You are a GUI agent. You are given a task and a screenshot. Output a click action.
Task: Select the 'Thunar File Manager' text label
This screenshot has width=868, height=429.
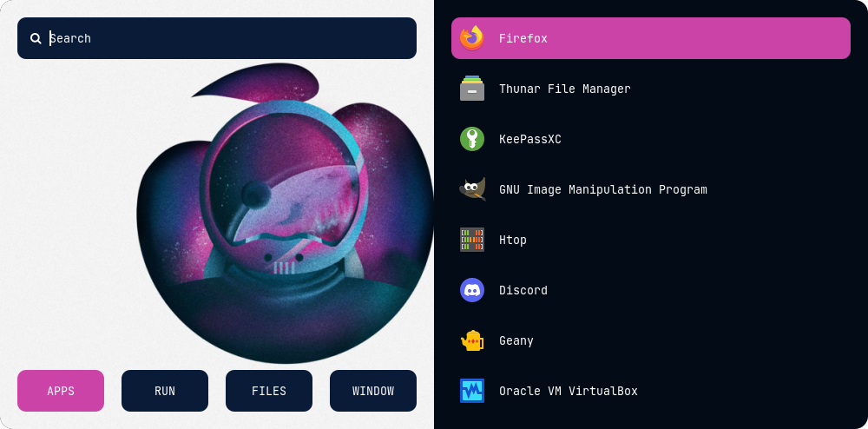coord(564,89)
